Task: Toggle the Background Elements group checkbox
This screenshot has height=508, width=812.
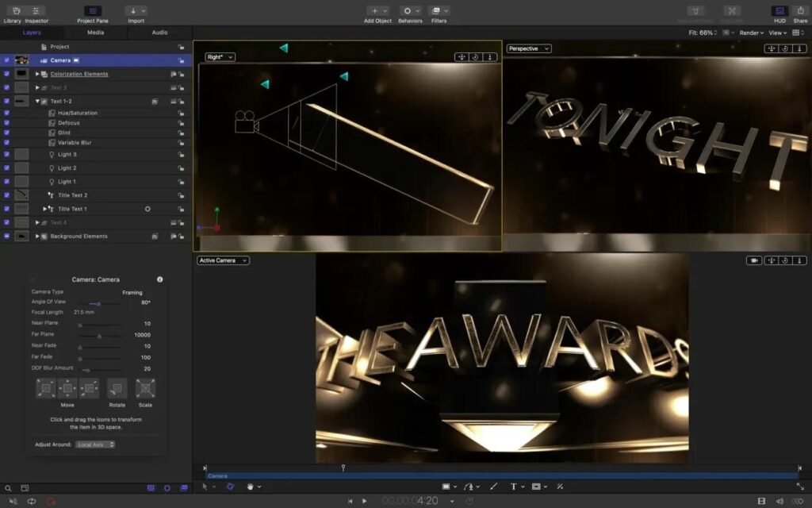Action: pyautogui.click(x=7, y=236)
